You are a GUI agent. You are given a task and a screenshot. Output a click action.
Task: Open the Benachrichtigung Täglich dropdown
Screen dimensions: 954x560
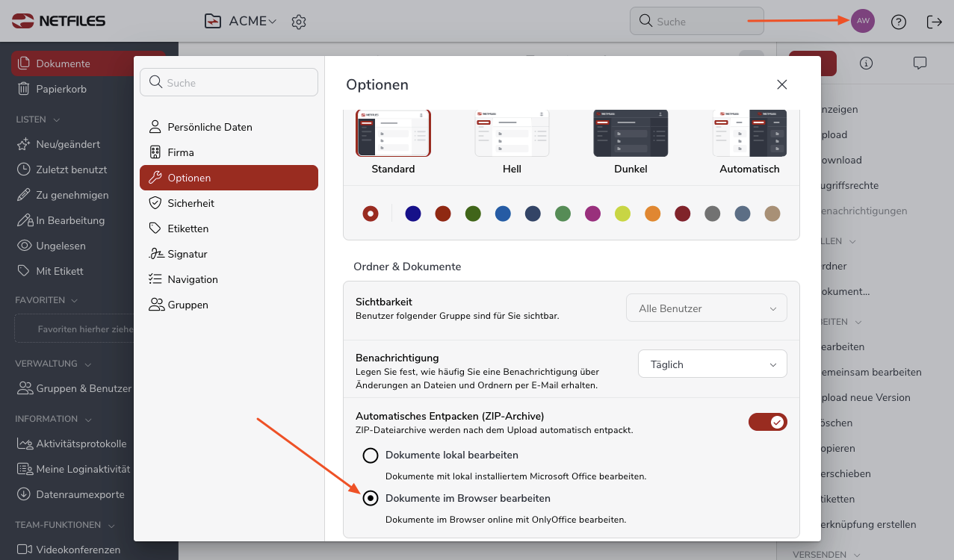pos(712,364)
